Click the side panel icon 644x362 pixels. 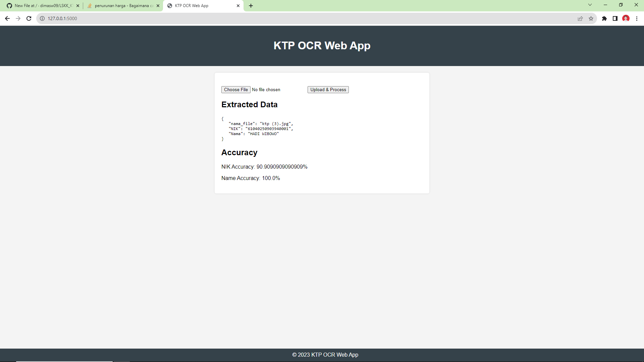tap(615, 18)
